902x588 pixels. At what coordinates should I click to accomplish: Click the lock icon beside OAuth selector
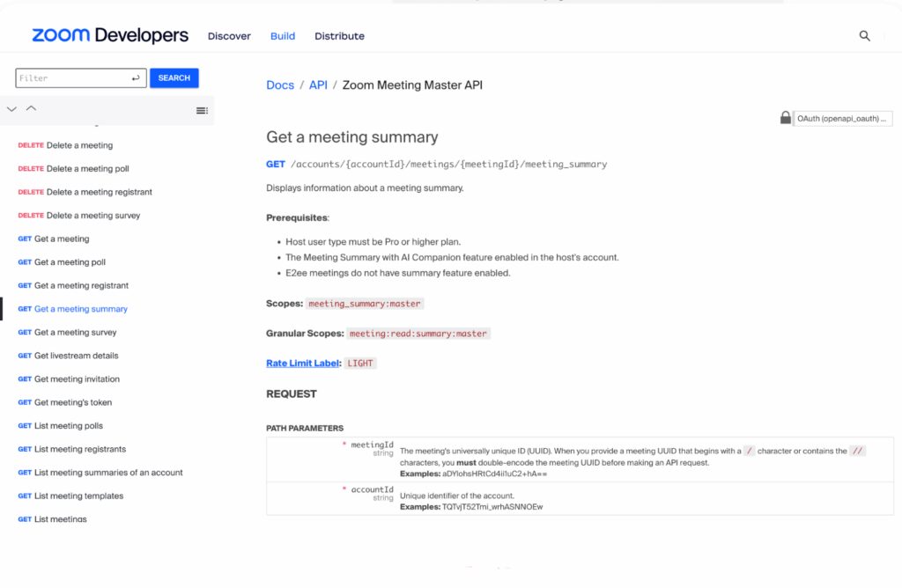[x=785, y=118]
